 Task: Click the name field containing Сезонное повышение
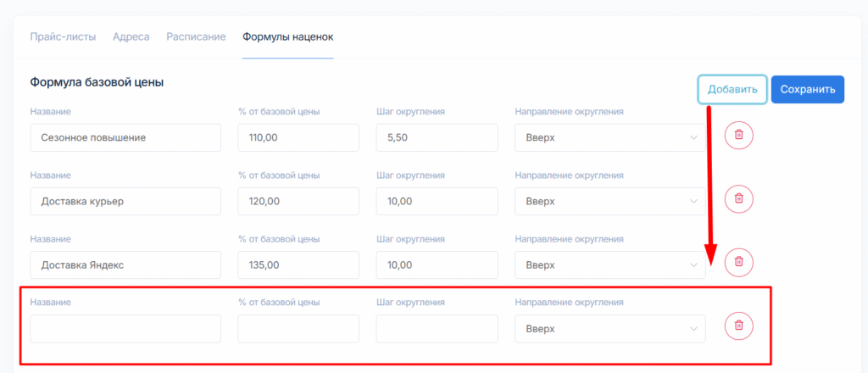coord(125,138)
